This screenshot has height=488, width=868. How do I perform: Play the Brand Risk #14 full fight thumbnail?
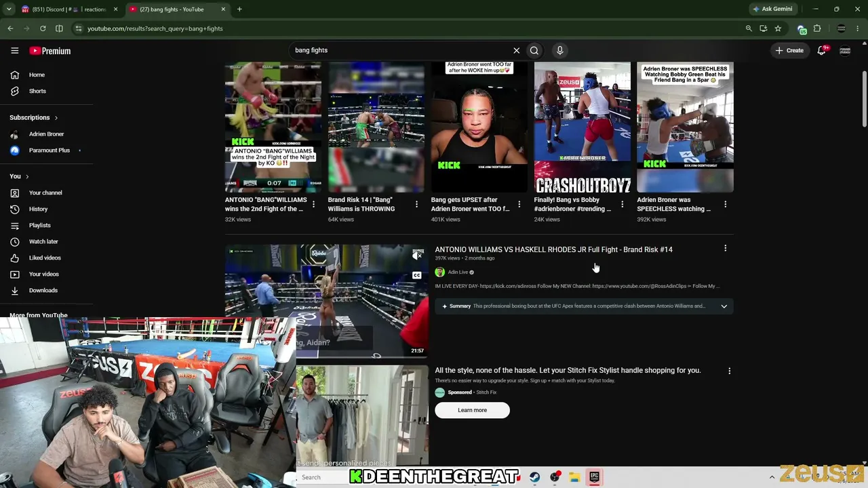pos(326,301)
